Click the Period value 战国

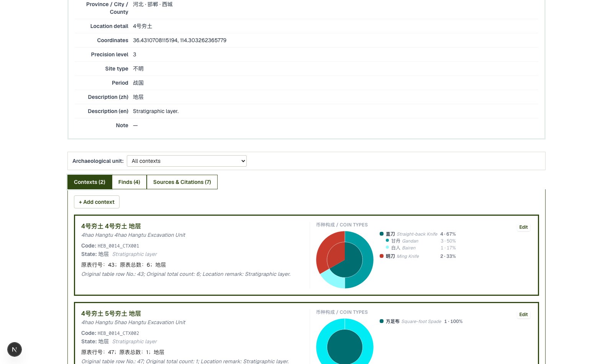tap(138, 83)
